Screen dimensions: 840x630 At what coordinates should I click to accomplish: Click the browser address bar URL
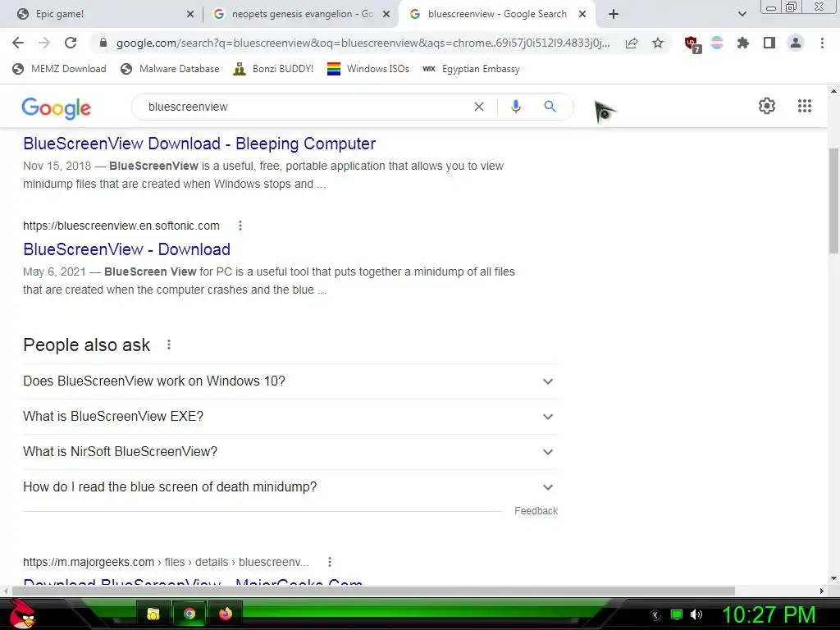pyautogui.click(x=363, y=43)
